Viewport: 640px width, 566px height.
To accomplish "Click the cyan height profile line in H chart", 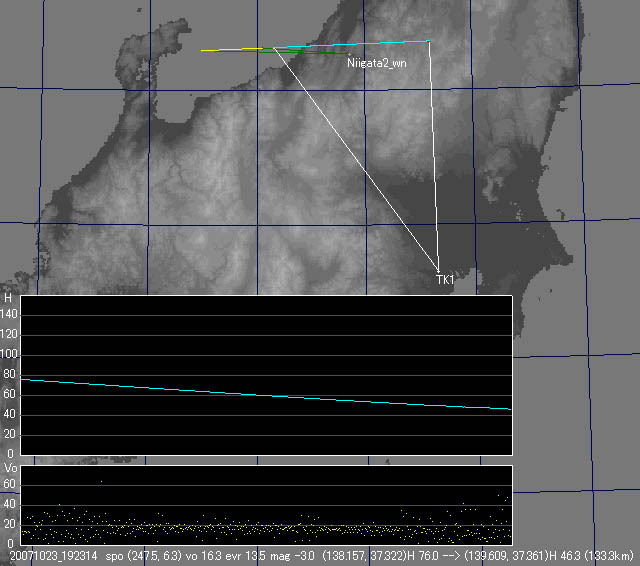I will (x=266, y=395).
